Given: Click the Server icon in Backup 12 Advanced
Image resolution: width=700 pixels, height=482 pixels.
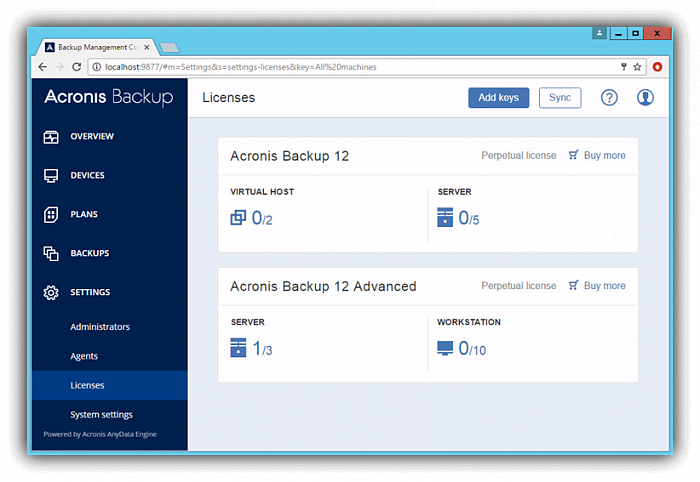Looking at the screenshot, I should [238, 348].
